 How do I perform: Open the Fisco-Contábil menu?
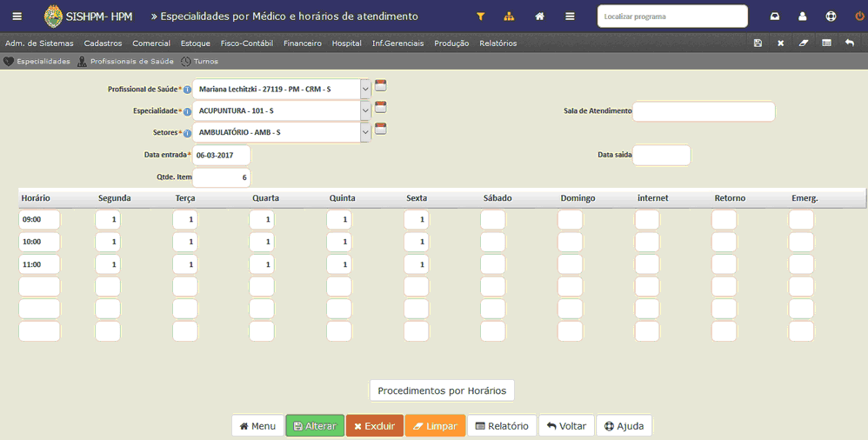click(x=247, y=43)
